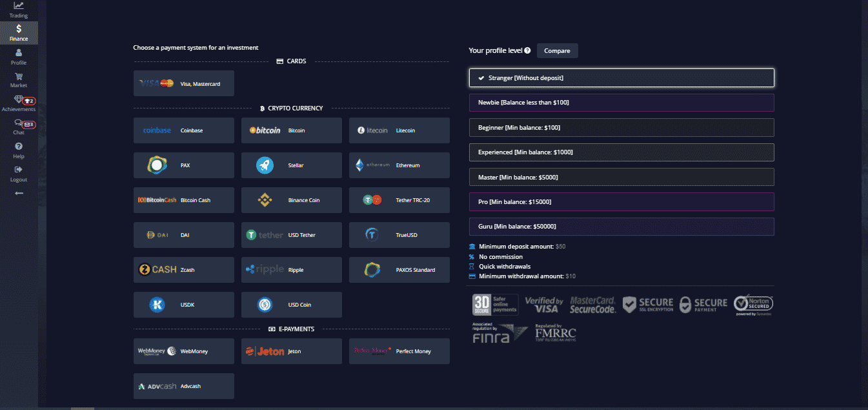
Task: Click the profile level help question icon
Action: [x=527, y=50]
